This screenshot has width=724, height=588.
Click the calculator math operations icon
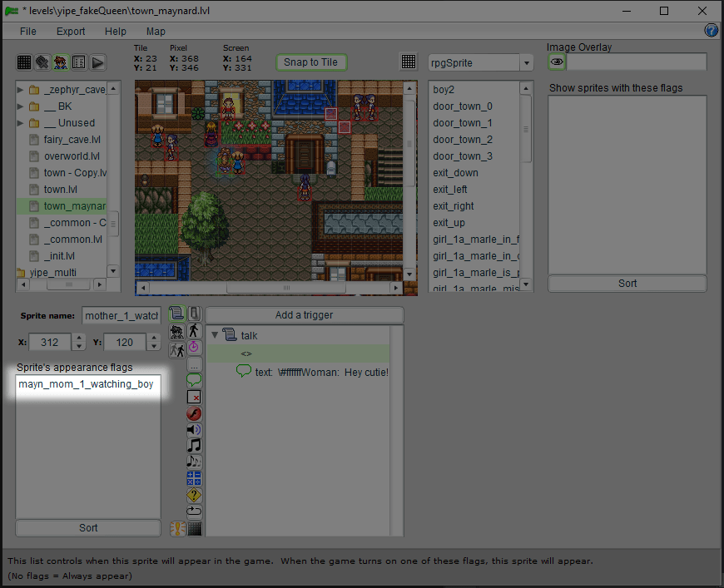click(x=194, y=479)
